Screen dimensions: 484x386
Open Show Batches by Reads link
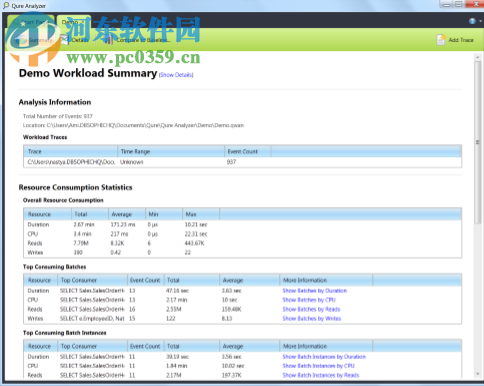pyautogui.click(x=311, y=309)
